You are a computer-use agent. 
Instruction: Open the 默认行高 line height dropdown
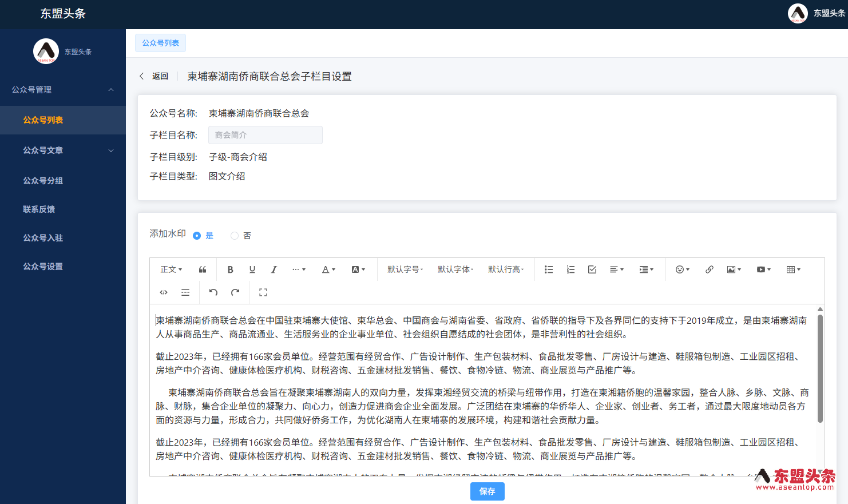[506, 269]
